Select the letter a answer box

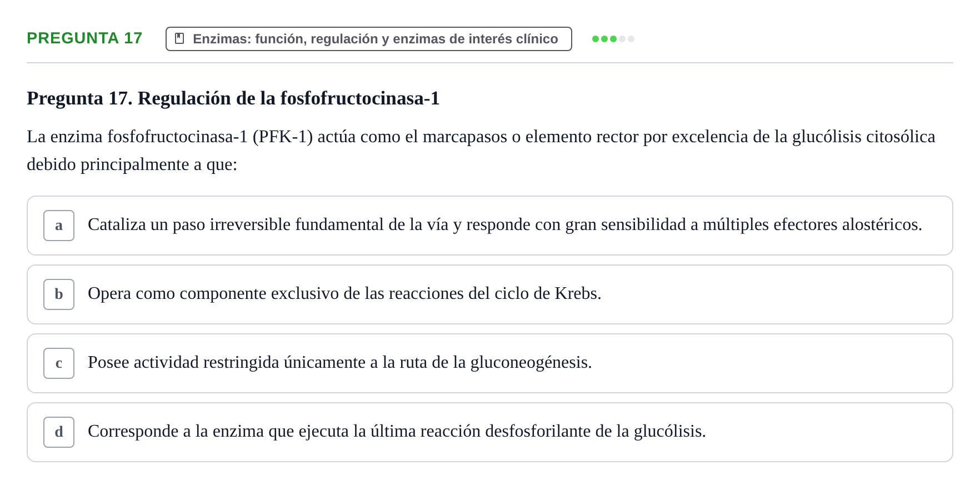(59, 226)
